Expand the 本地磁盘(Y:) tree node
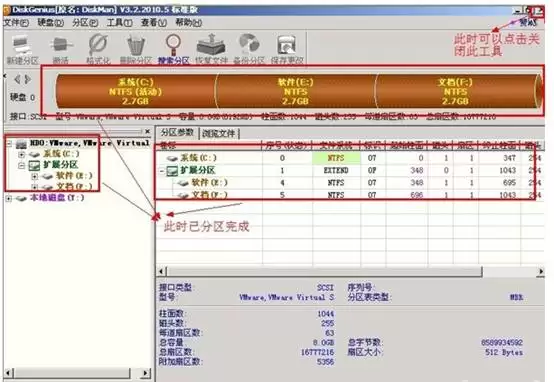The height and width of the screenshot is (382, 554). tap(8, 198)
